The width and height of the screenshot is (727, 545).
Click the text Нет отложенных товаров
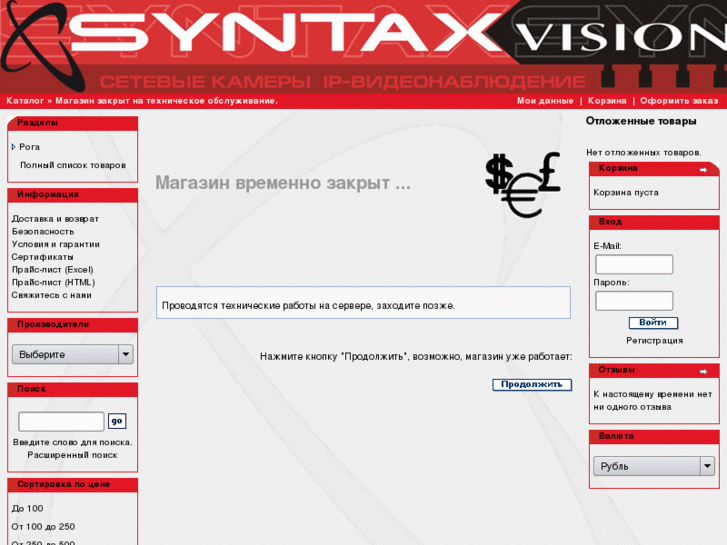(x=644, y=152)
